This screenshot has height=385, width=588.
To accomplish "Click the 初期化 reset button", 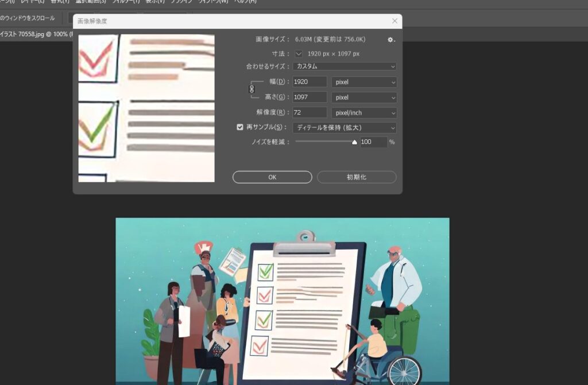I will [357, 177].
